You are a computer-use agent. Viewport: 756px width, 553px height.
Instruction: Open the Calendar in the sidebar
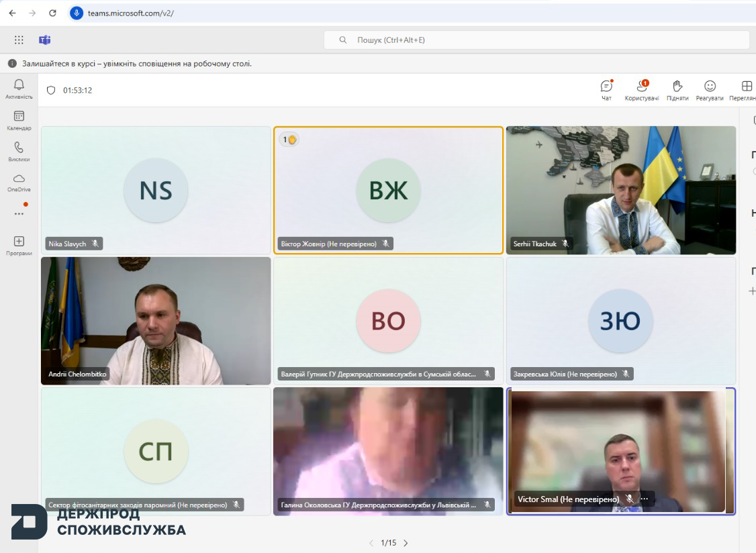point(19,117)
